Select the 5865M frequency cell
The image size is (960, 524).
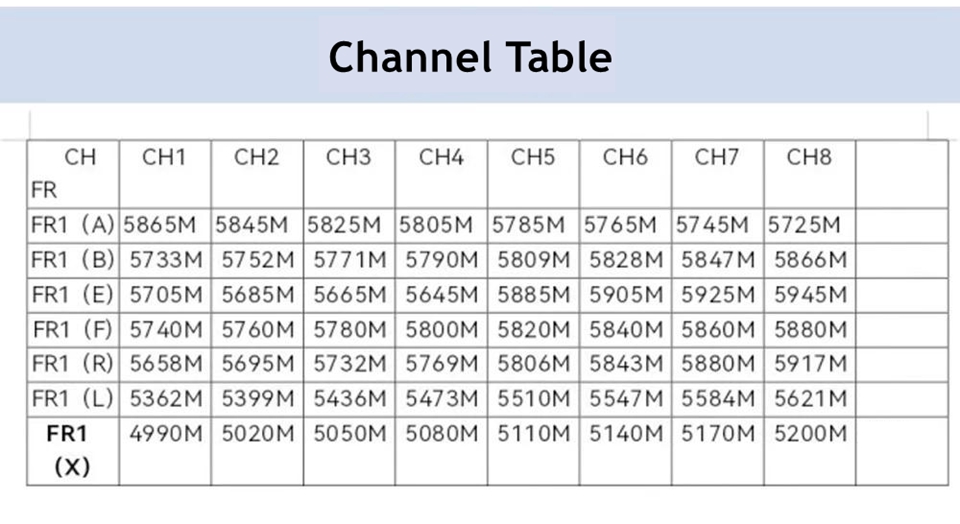(165, 225)
